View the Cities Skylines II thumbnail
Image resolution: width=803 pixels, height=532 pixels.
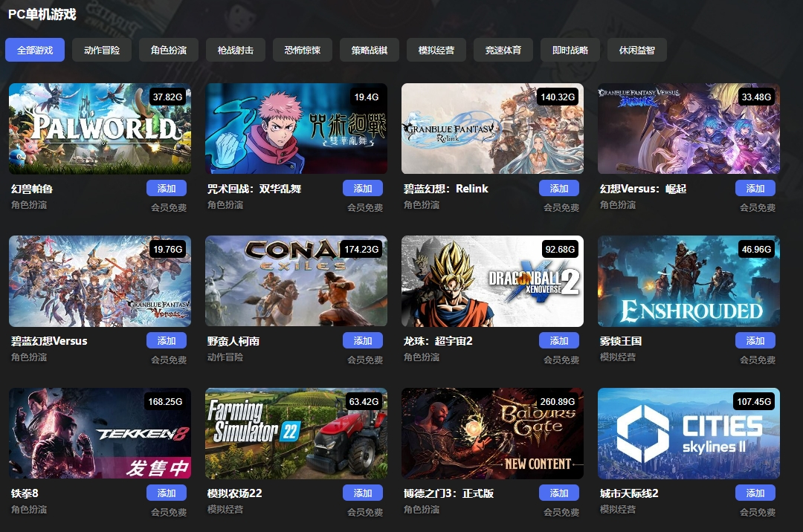(x=688, y=433)
